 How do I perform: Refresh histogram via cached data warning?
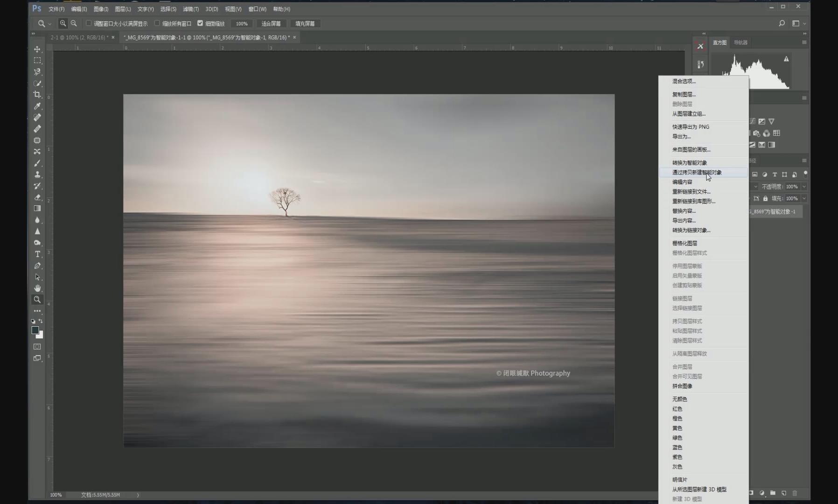click(786, 59)
